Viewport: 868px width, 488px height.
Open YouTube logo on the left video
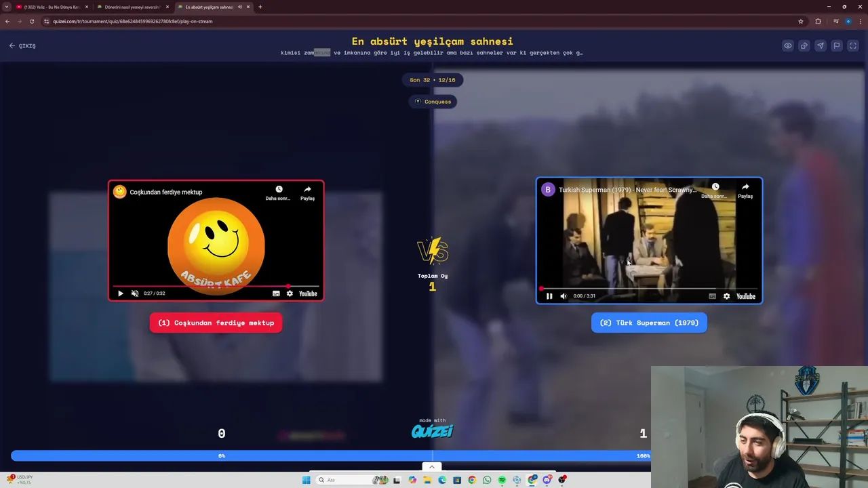point(308,293)
